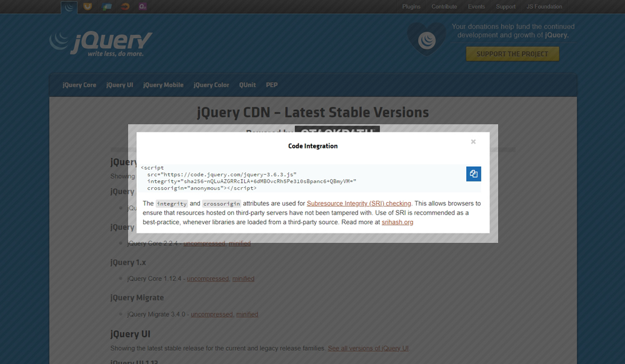Click the heart donation icon
Viewport: 625px width, 364px height.
(x=426, y=39)
